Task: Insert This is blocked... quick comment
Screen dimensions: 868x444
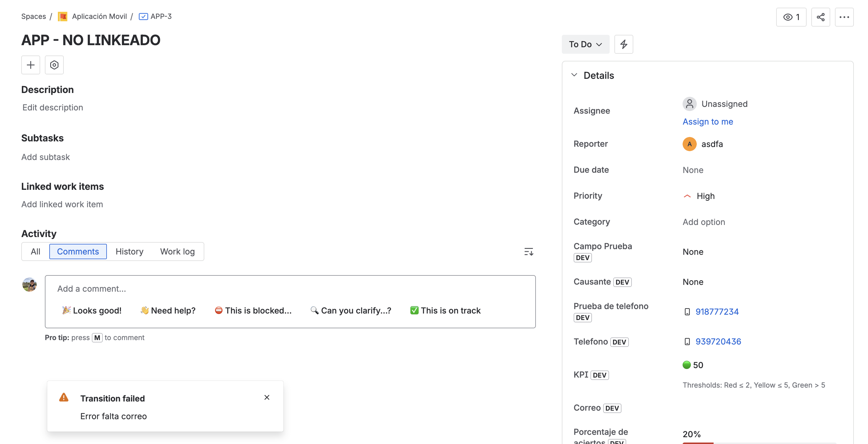Action: coord(253,311)
